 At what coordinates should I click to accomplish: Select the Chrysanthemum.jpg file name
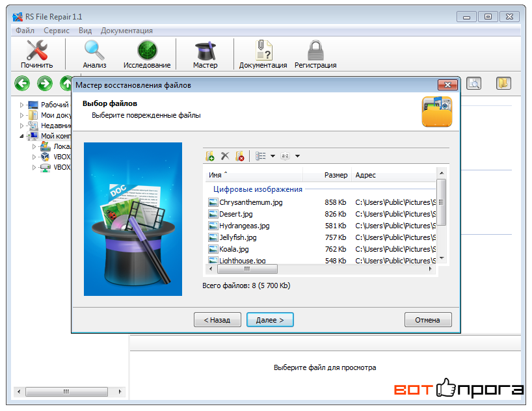(x=251, y=203)
